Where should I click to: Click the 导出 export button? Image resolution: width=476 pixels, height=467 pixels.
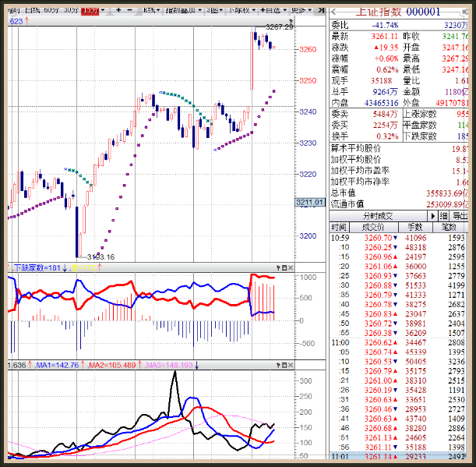tap(460, 216)
